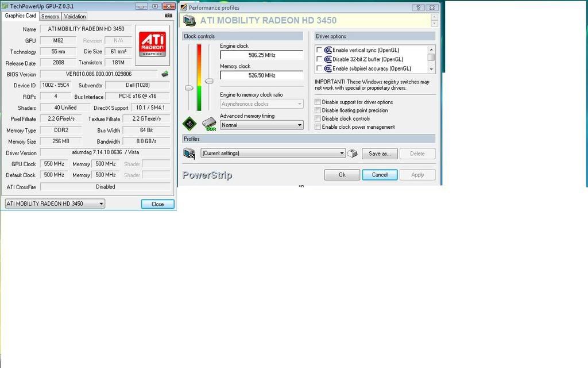Click the OpenGL icon for Enable subpixel accuracy
Viewport: 588px width, 368px height.
(x=328, y=68)
